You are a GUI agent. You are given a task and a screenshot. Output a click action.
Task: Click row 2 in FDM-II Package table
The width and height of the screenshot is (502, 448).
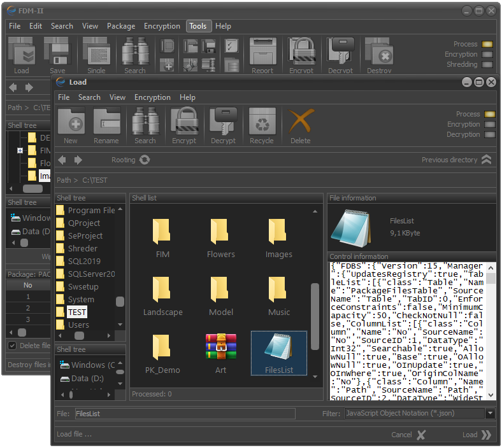[28, 308]
